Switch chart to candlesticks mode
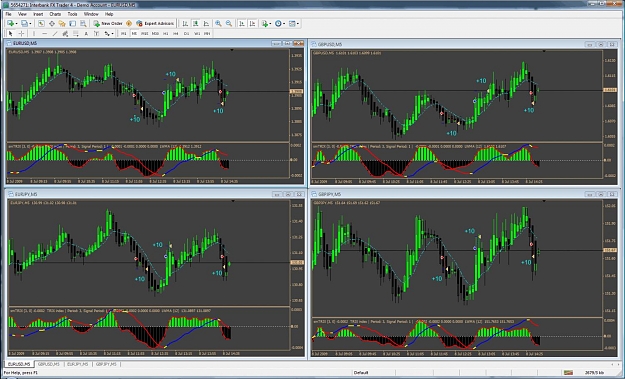 pos(196,24)
